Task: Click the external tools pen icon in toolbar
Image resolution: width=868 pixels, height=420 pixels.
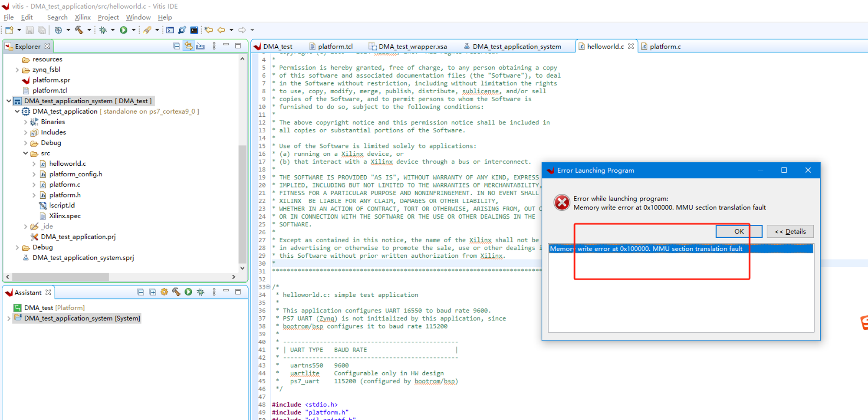Action: [147, 30]
